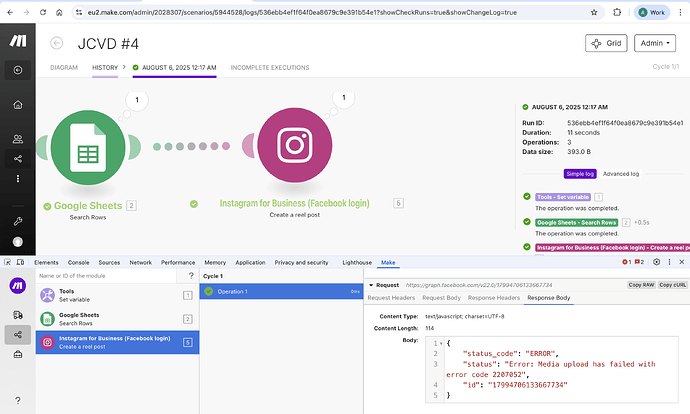Select the AUGUST 6, 2025 12:17 AM tab

[175, 68]
